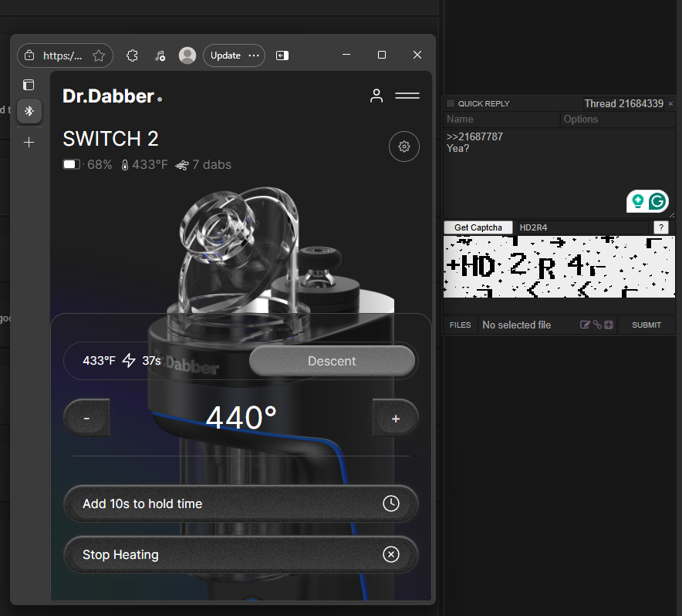682x616 pixels.
Task: Decrease temperature with minus button
Action: point(86,418)
